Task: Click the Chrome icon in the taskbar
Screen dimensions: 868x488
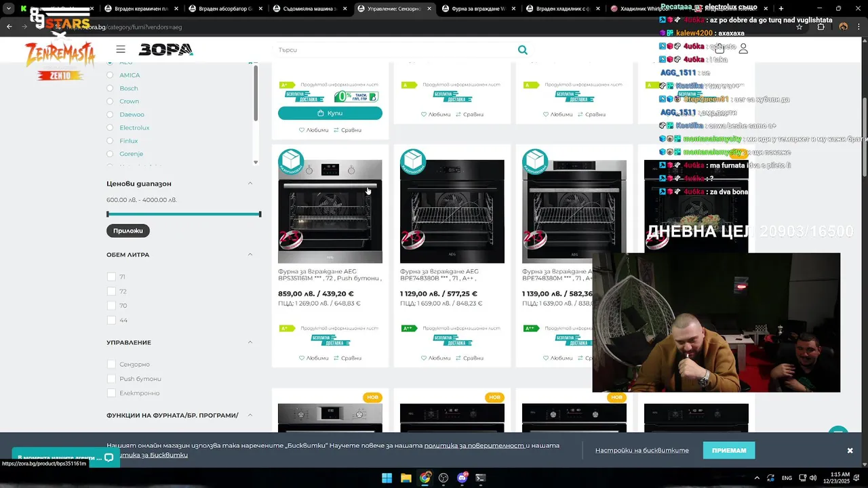Action: pos(425,478)
